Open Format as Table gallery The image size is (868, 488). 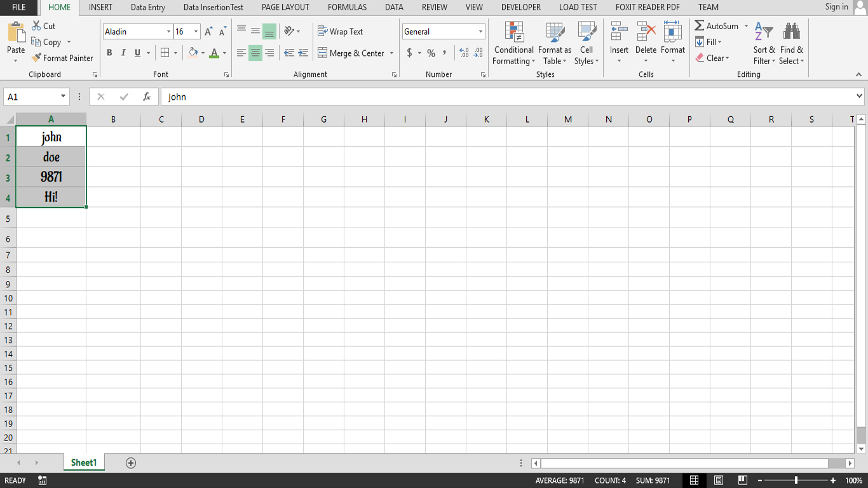(x=555, y=43)
